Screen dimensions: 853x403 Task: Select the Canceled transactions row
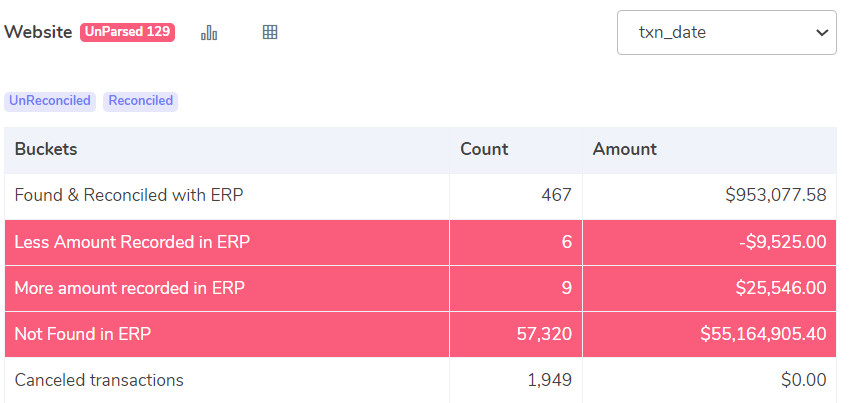tap(420, 380)
